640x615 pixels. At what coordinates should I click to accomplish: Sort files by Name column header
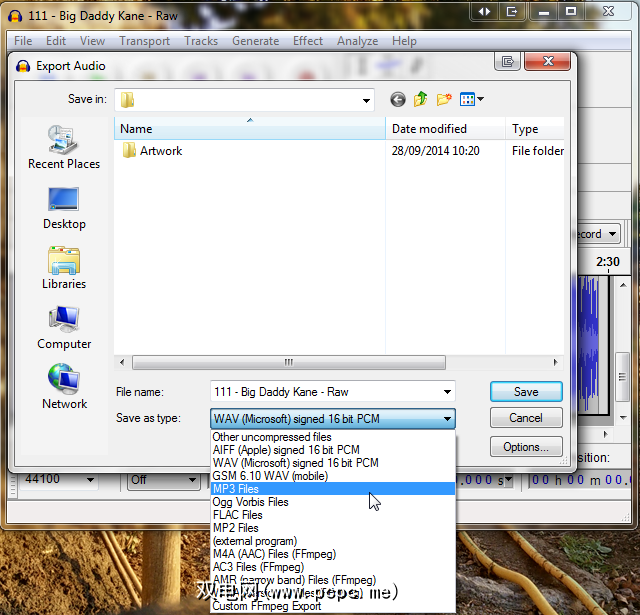[x=250, y=129]
